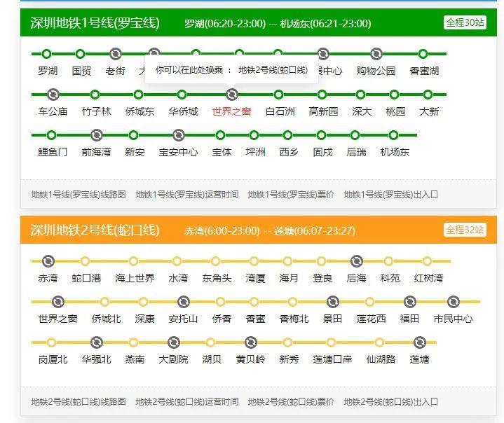Select the 华侨城 station label
Screen dimensions: 504x423
pos(183,111)
